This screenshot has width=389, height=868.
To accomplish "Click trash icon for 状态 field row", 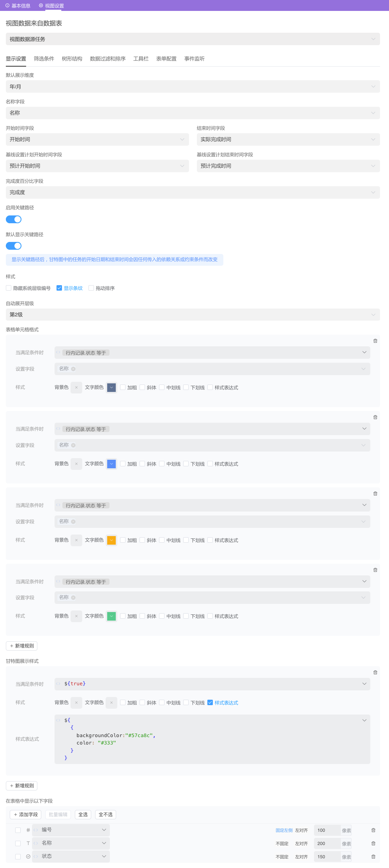I will pos(373,857).
